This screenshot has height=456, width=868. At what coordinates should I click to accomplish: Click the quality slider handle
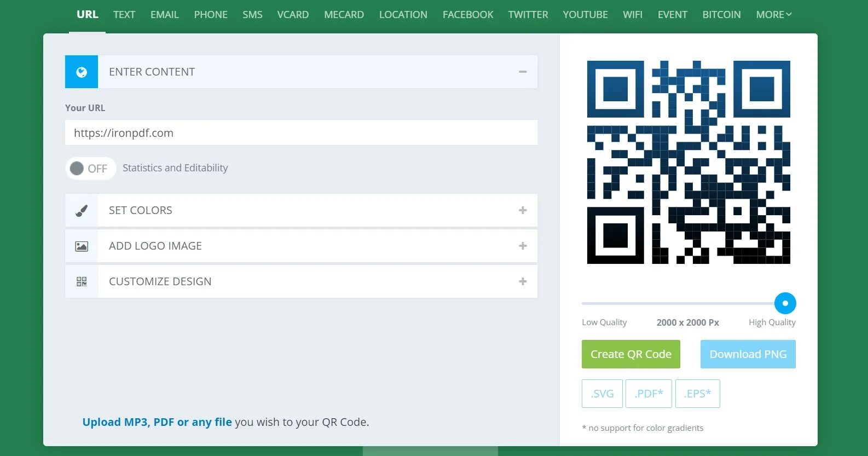click(x=785, y=303)
